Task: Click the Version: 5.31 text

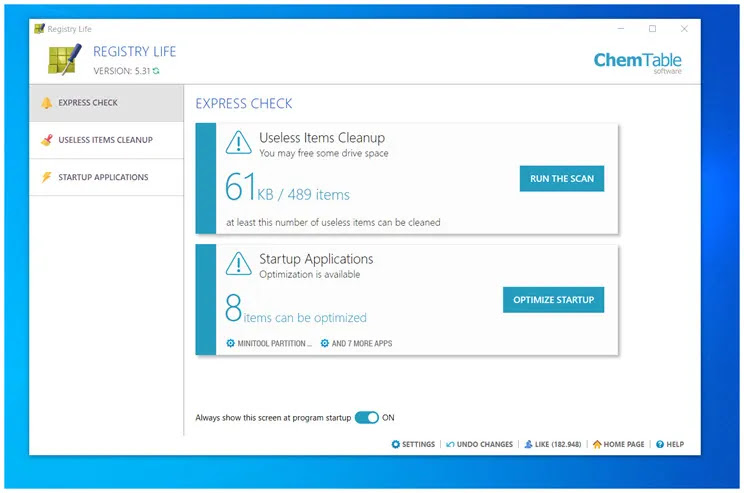Action: pyautogui.click(x=121, y=71)
